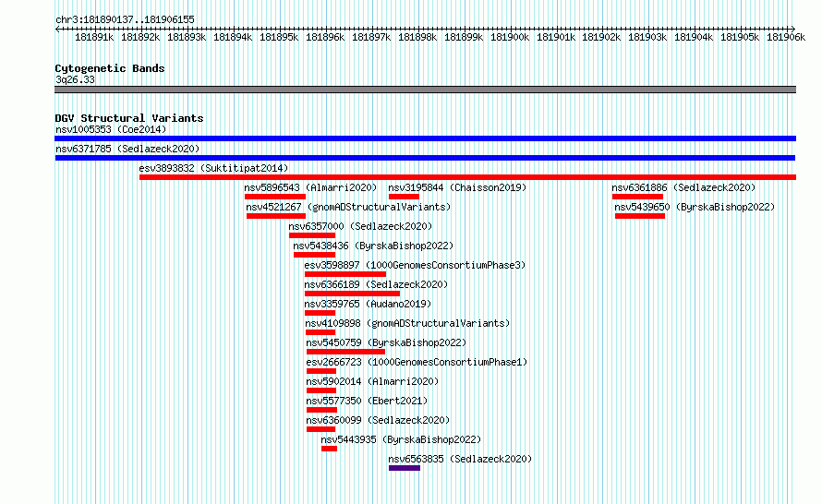Click the red bar under nsv4109898
Screen dimensions: 822x504
[x=320, y=332]
